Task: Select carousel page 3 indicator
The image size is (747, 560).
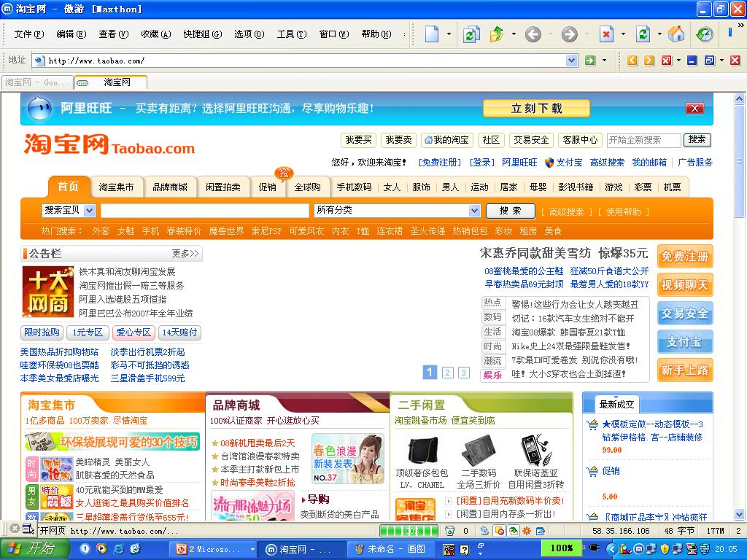Action: [x=463, y=373]
